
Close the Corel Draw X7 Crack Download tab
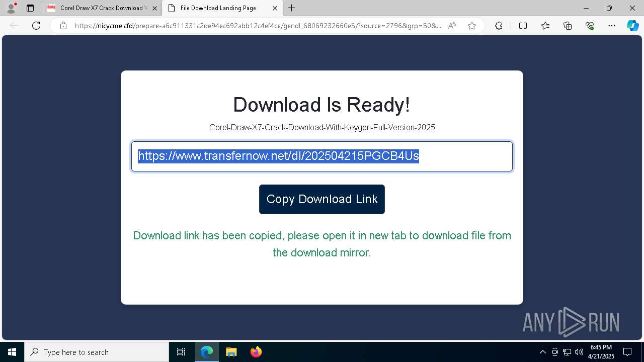pos(154,8)
